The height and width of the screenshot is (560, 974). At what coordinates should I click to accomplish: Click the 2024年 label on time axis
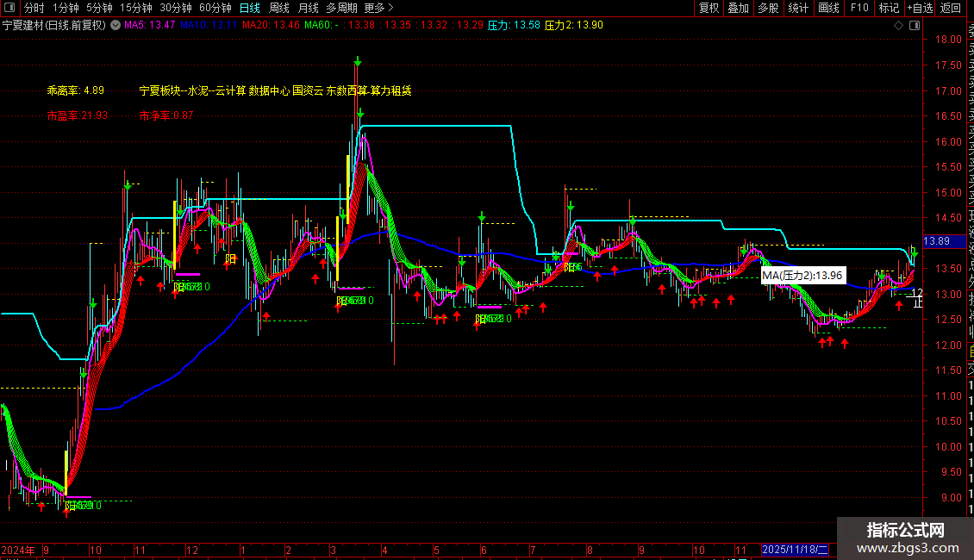pos(18,550)
